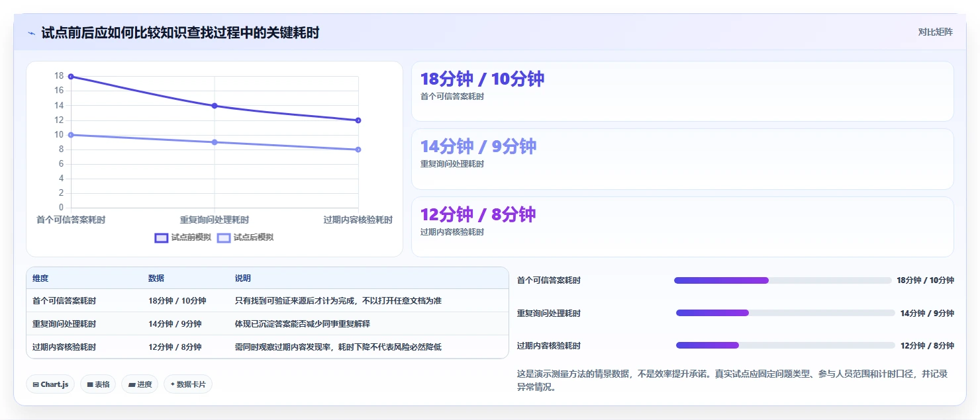Click the 进度 badge
Screen dimensions: 980x420
(140, 384)
